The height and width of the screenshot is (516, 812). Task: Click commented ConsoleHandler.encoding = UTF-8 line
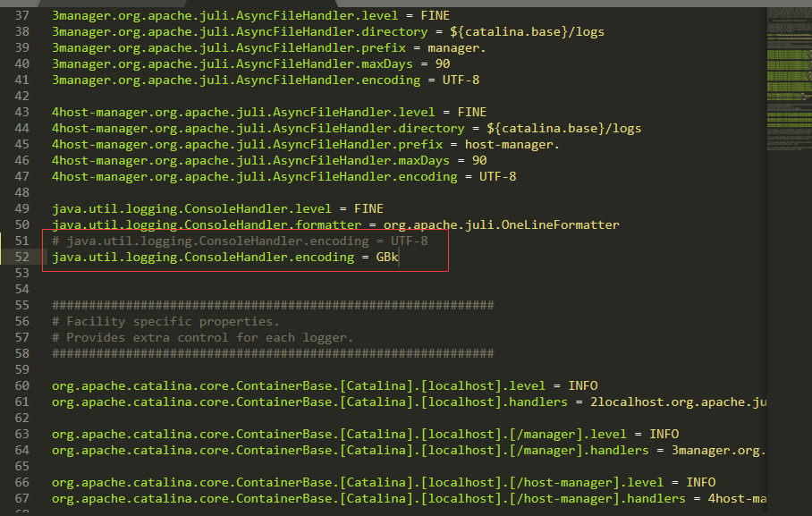240,241
